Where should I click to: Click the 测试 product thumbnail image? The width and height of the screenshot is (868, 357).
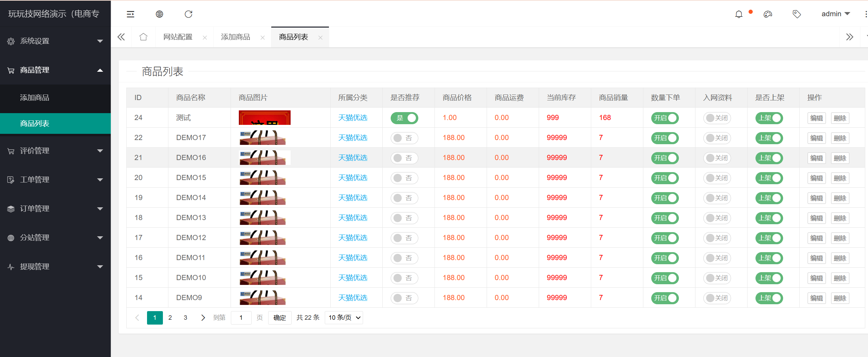[x=265, y=118]
